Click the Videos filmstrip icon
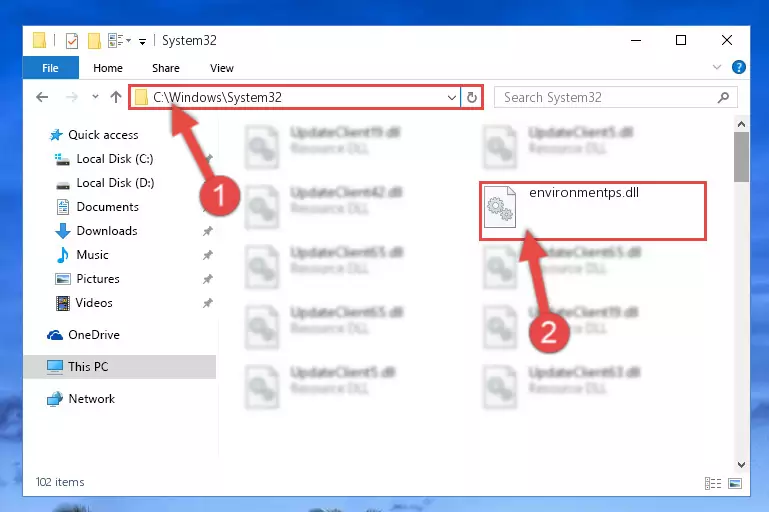Viewport: 769px width, 512px height. tap(63, 303)
